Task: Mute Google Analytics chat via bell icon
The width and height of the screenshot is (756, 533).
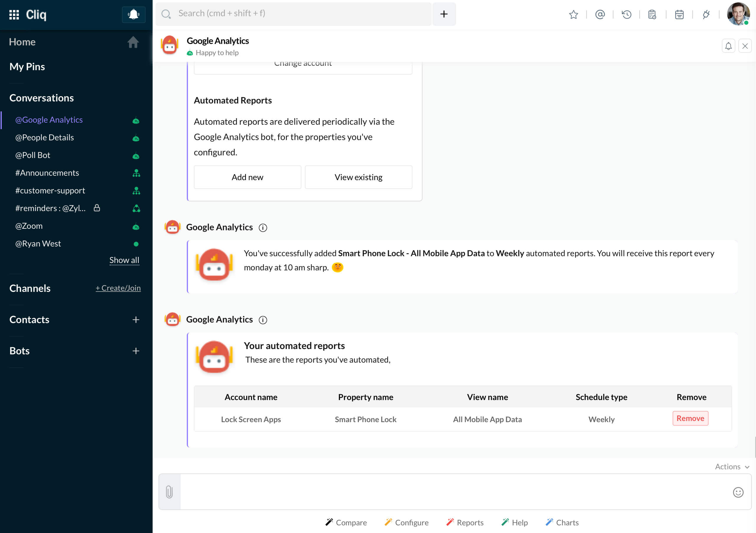Action: click(728, 46)
